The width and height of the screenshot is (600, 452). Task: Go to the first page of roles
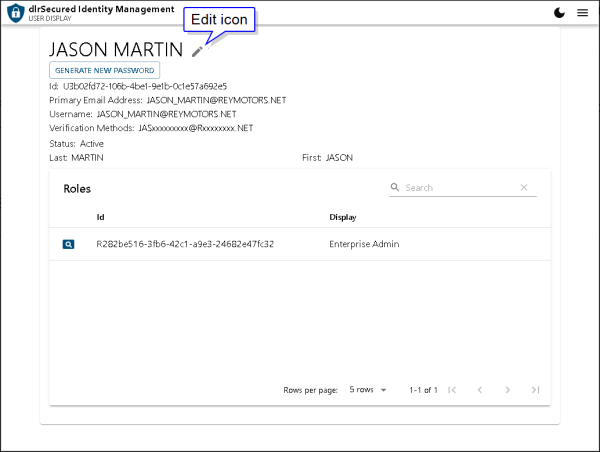452,390
